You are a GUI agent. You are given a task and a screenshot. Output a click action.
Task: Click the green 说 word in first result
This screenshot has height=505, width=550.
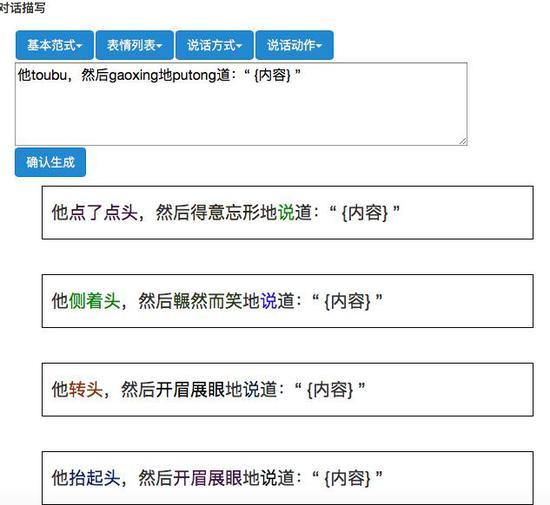(x=286, y=213)
